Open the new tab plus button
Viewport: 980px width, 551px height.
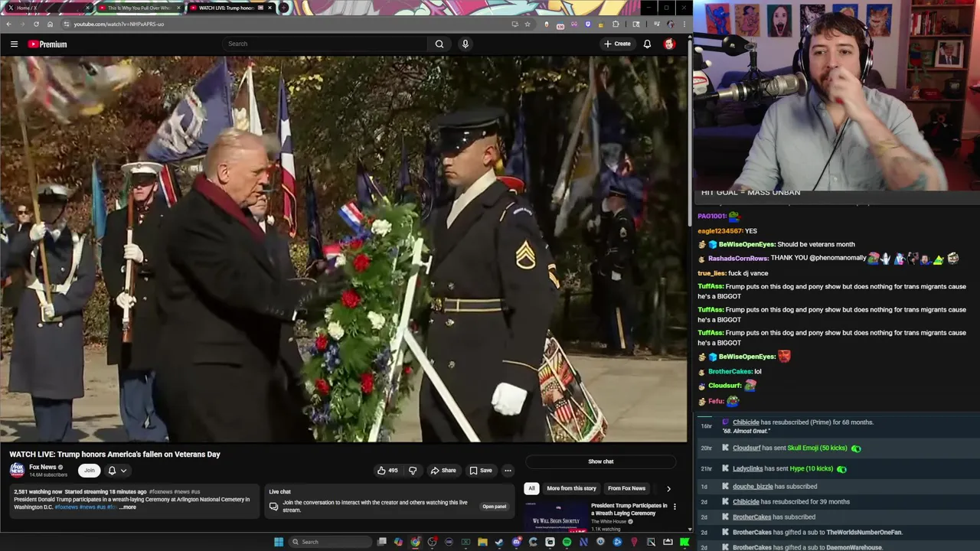pyautogui.click(x=284, y=8)
